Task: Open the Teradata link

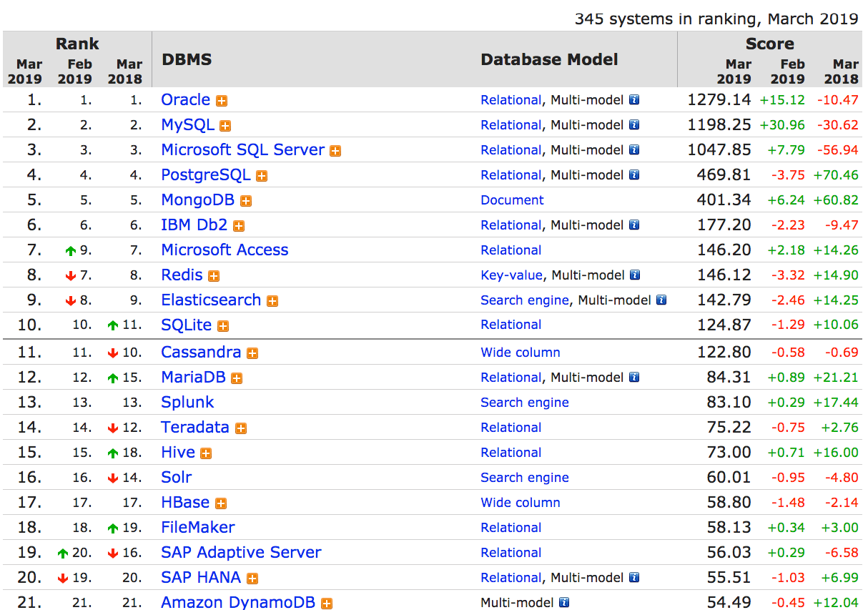Action: click(x=195, y=427)
